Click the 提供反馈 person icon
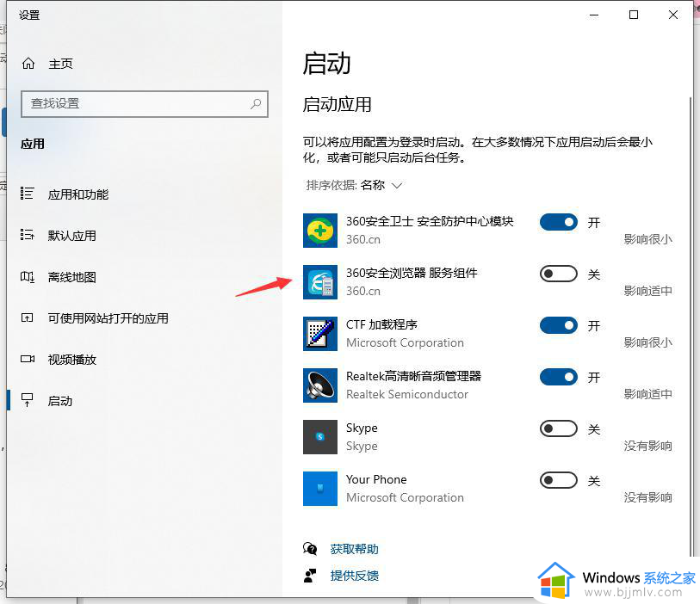 point(310,576)
